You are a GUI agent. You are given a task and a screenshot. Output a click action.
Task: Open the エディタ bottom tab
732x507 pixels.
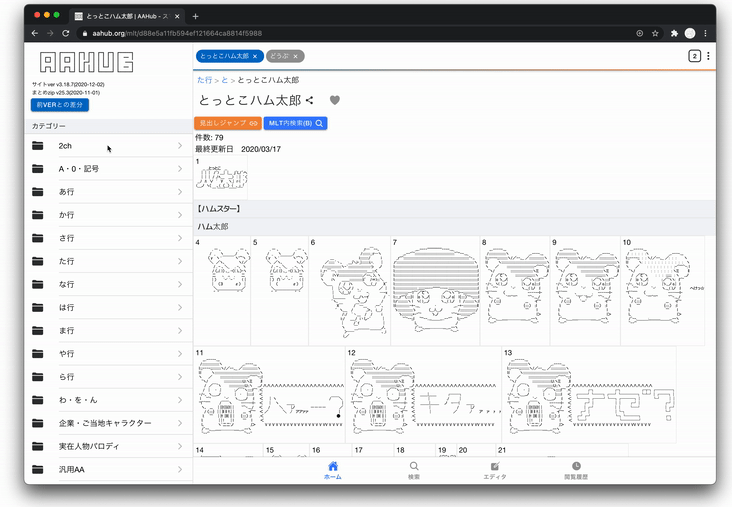click(495, 470)
